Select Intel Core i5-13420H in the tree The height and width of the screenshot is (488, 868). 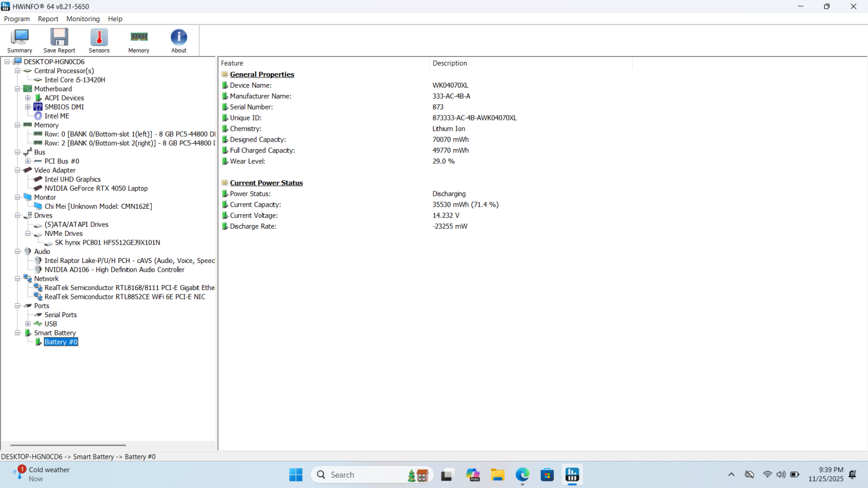coord(75,80)
